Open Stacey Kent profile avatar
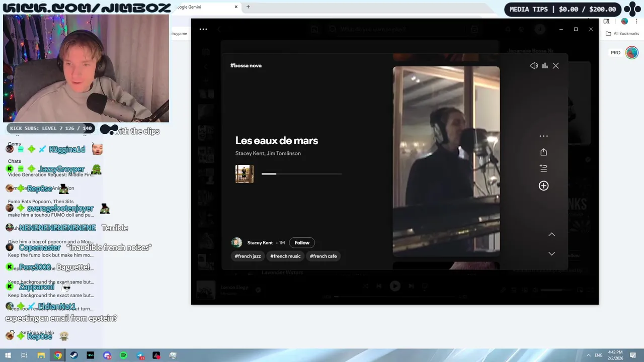This screenshot has height=362, width=644. [236, 243]
